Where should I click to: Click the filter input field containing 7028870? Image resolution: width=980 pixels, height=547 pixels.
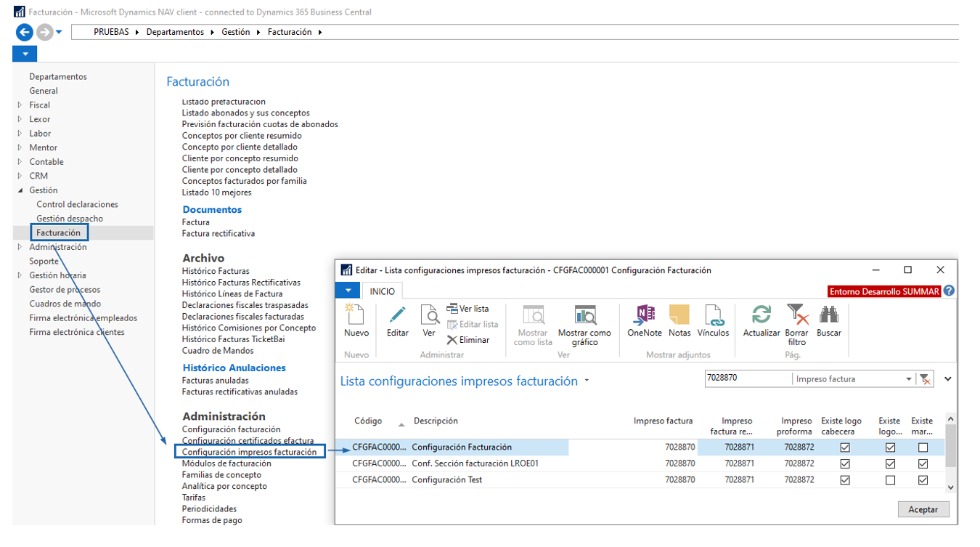(748, 379)
